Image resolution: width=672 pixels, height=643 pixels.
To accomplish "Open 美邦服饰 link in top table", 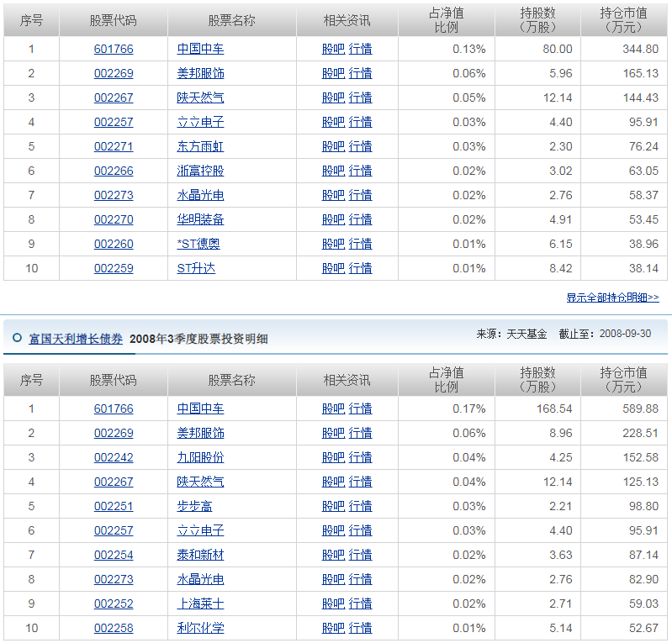I will [200, 73].
